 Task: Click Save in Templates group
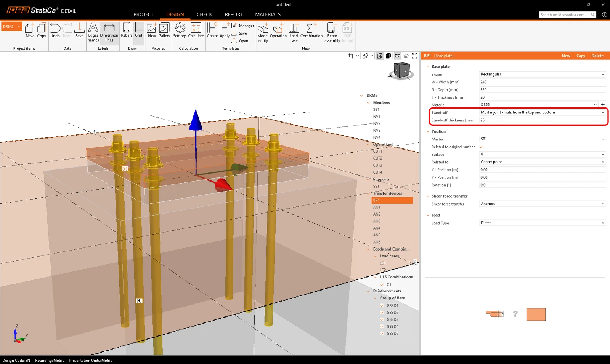[x=239, y=33]
